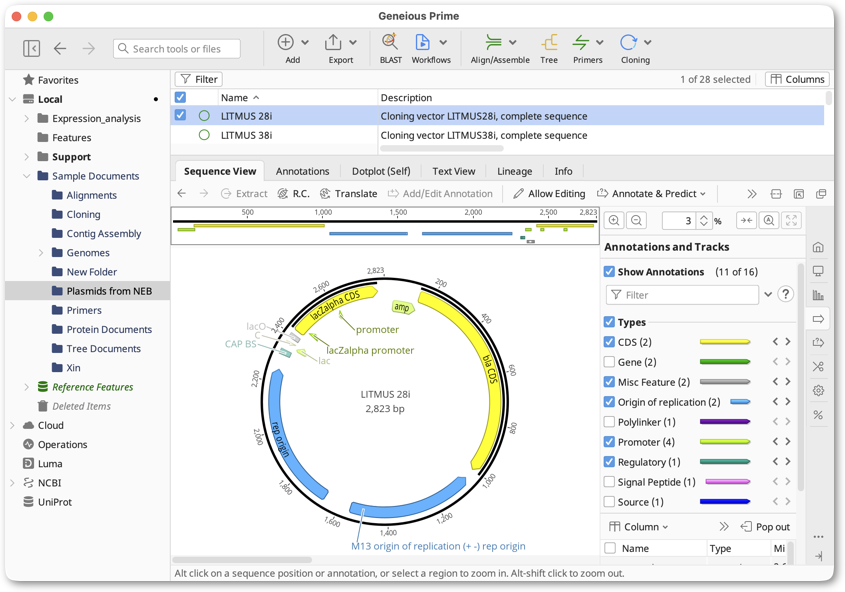This screenshot has width=845, height=592.
Task: Expand the Genomes folder
Action: tap(41, 253)
